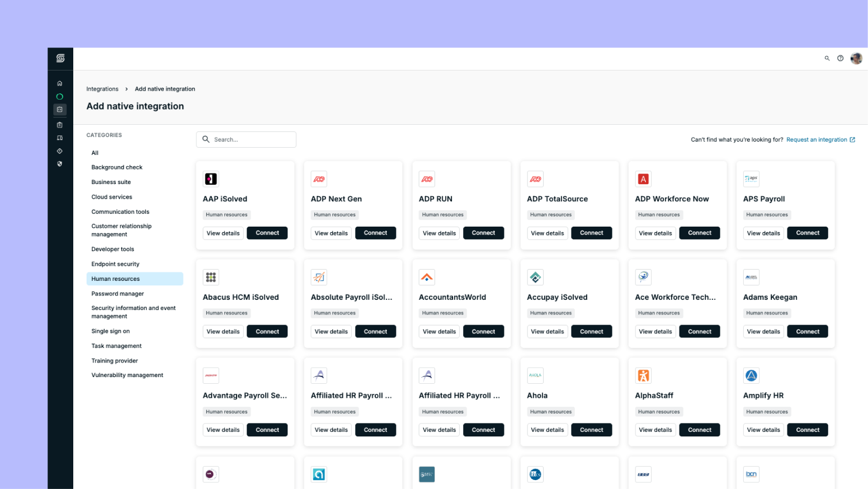Open the Home sidebar icon
Viewport: 868px width, 489px height.
(60, 83)
